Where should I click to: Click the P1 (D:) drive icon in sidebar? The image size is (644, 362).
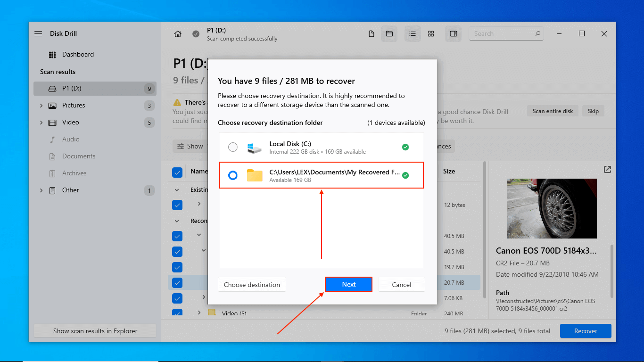(x=52, y=89)
